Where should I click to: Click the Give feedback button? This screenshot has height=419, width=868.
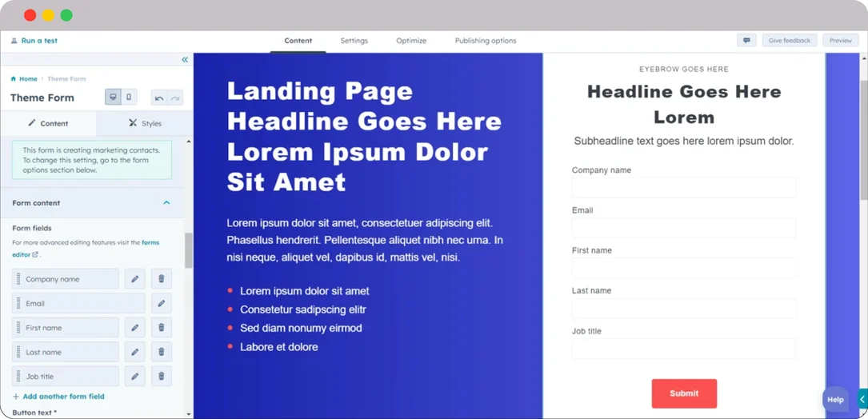tap(790, 41)
